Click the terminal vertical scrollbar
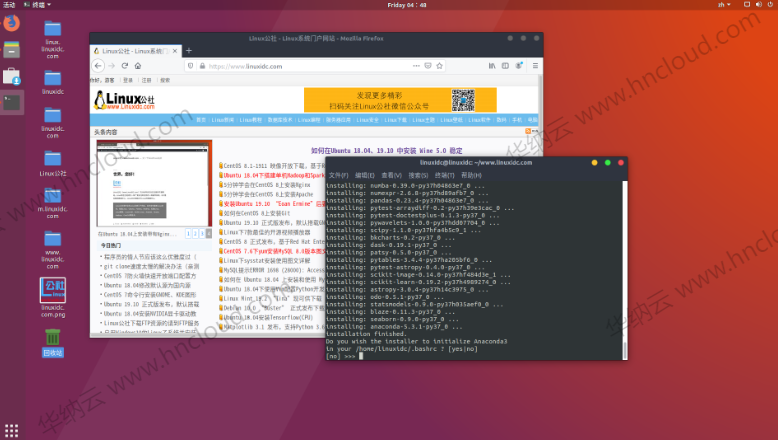 tap(625, 270)
